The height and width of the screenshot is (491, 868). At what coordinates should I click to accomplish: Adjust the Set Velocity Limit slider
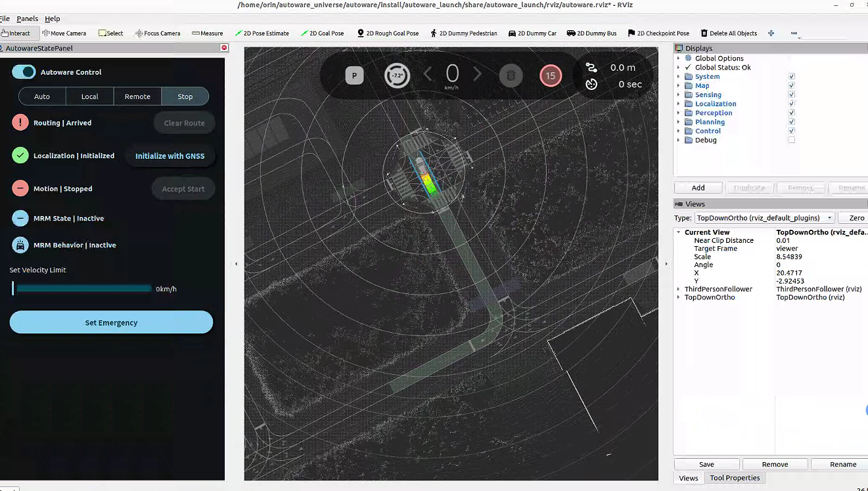coord(82,288)
